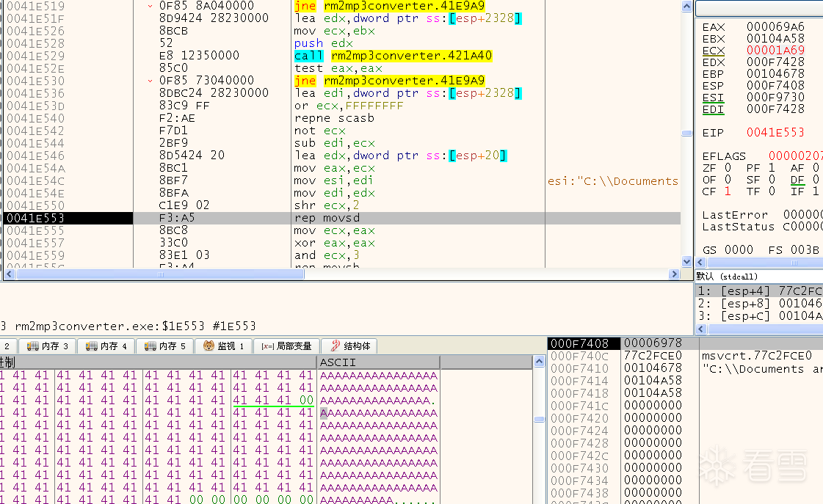
Task: Click registers panel horizontal scroll left arrow
Action: coord(700,262)
